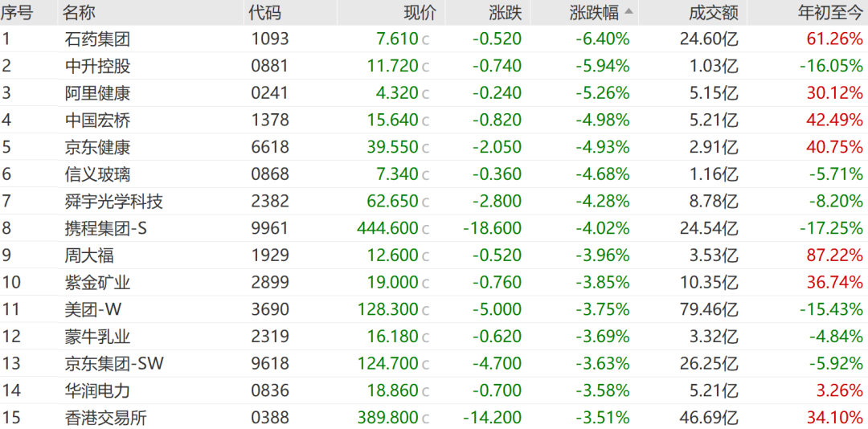Click the sort arrow beside 涨跌幅 header
The width and height of the screenshot is (868, 429).
coord(628,12)
